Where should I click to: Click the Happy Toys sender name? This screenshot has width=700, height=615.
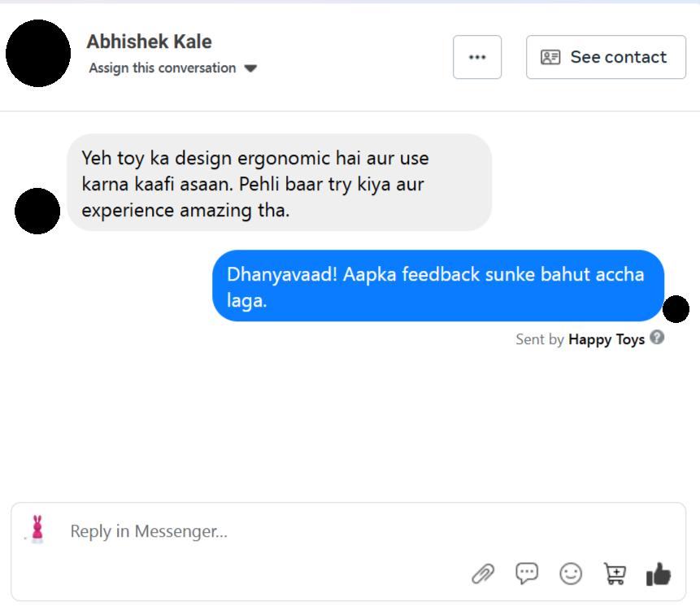(607, 339)
